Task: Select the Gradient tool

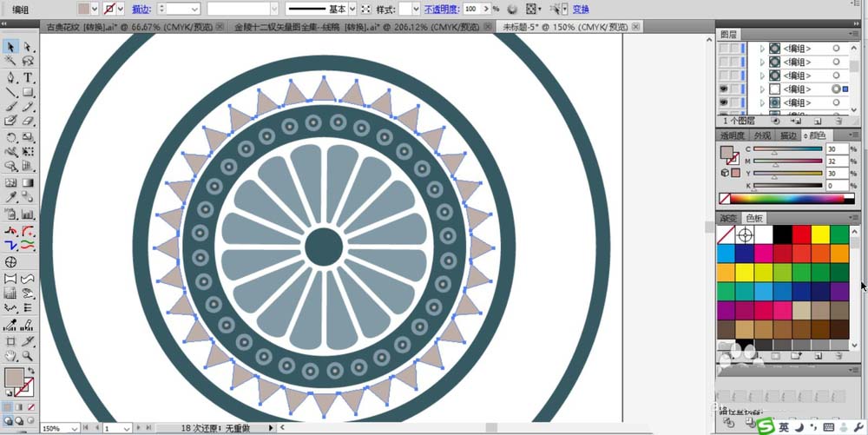Action: [28, 182]
